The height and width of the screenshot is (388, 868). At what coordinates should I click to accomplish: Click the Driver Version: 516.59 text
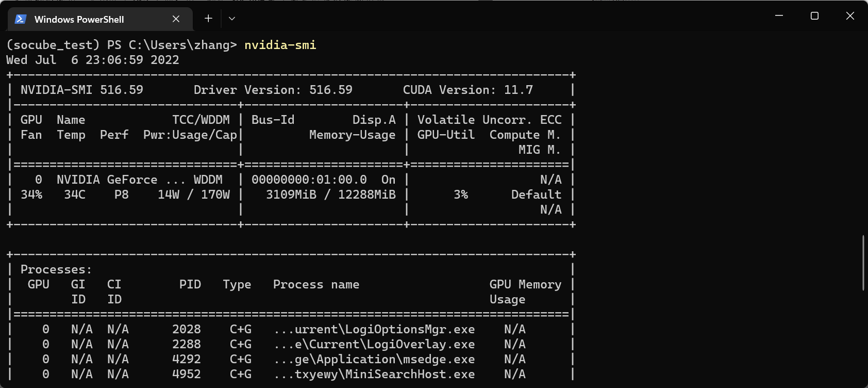[x=273, y=90]
